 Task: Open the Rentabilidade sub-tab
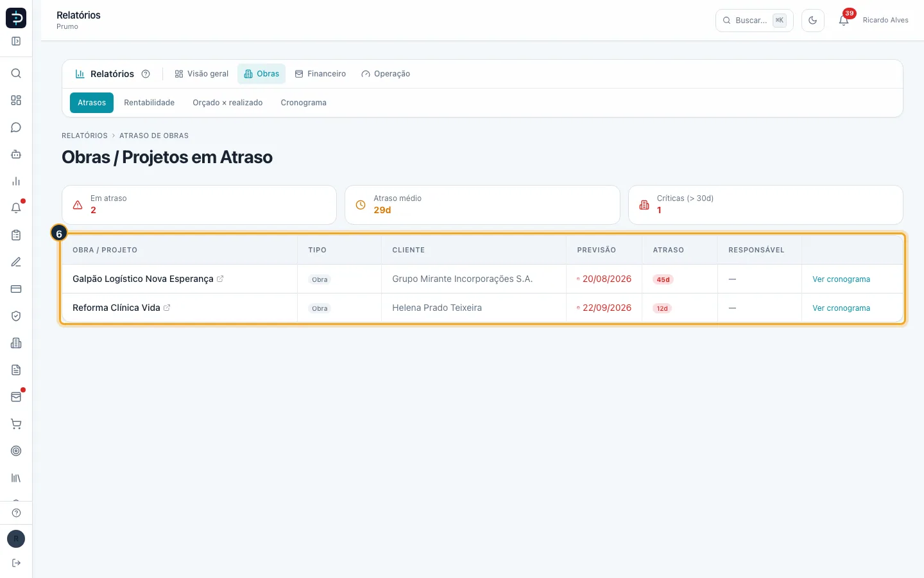(x=149, y=103)
